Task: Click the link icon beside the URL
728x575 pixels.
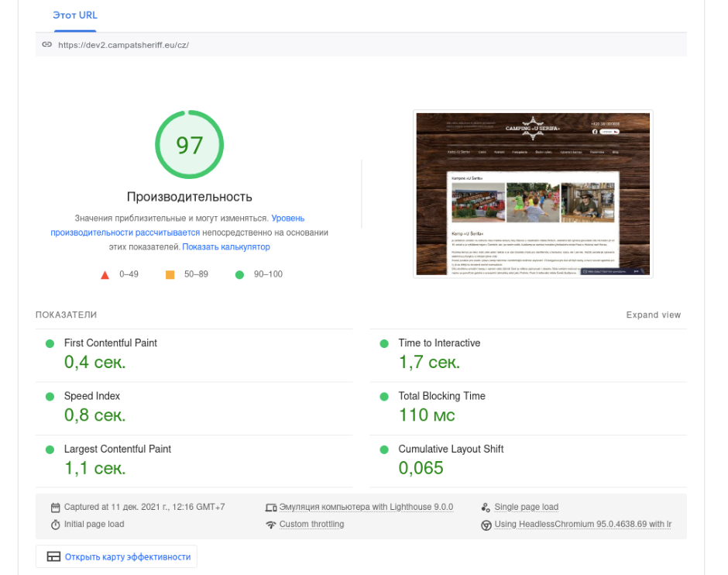Action: 47,45
